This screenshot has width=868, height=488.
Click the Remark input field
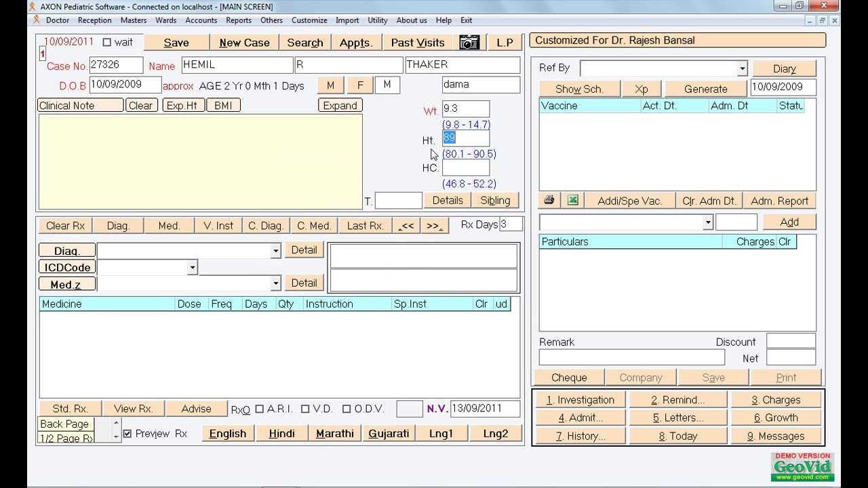(x=631, y=357)
